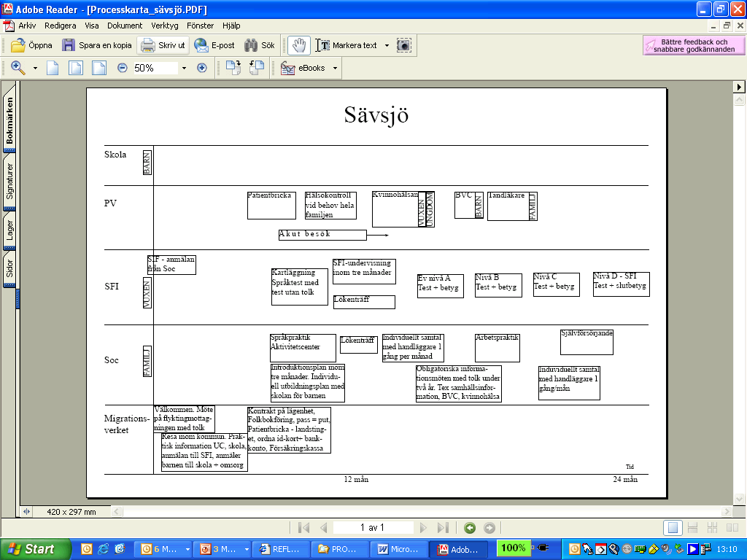747x560 pixels.
Task: Open the zoom percentage dropdown
Action: [184, 68]
